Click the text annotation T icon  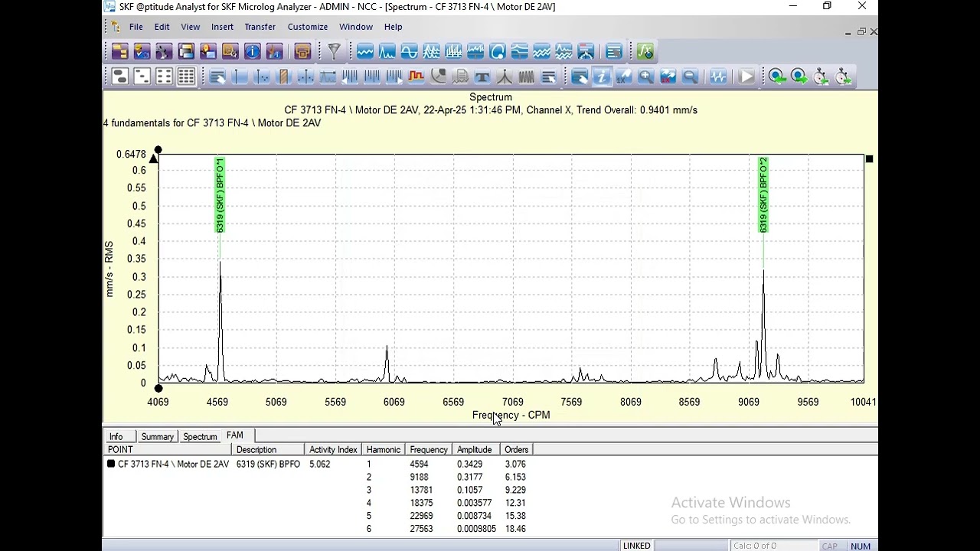point(482,77)
